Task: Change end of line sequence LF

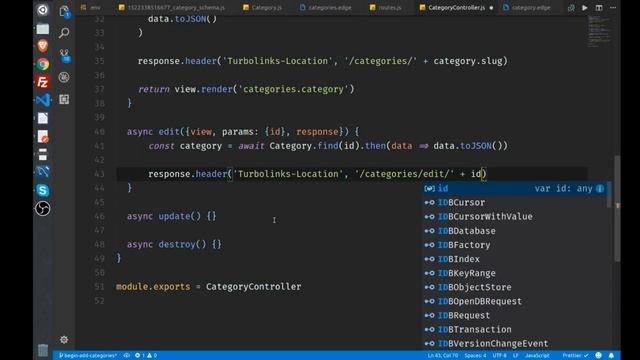Action: coord(516,356)
